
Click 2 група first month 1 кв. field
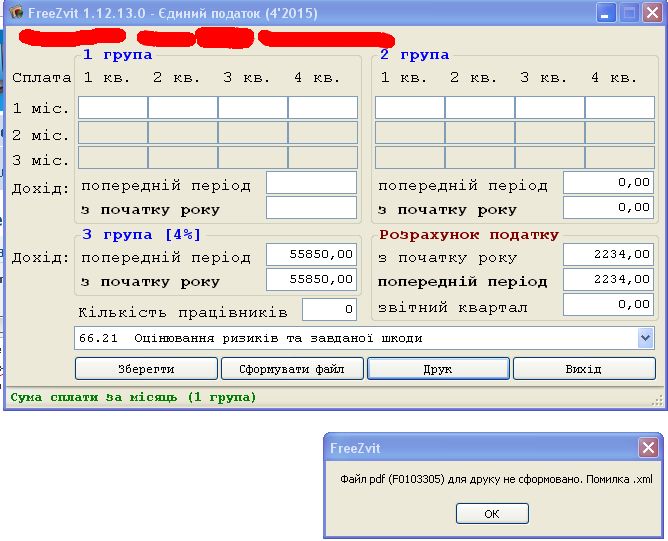pyautogui.click(x=410, y=108)
